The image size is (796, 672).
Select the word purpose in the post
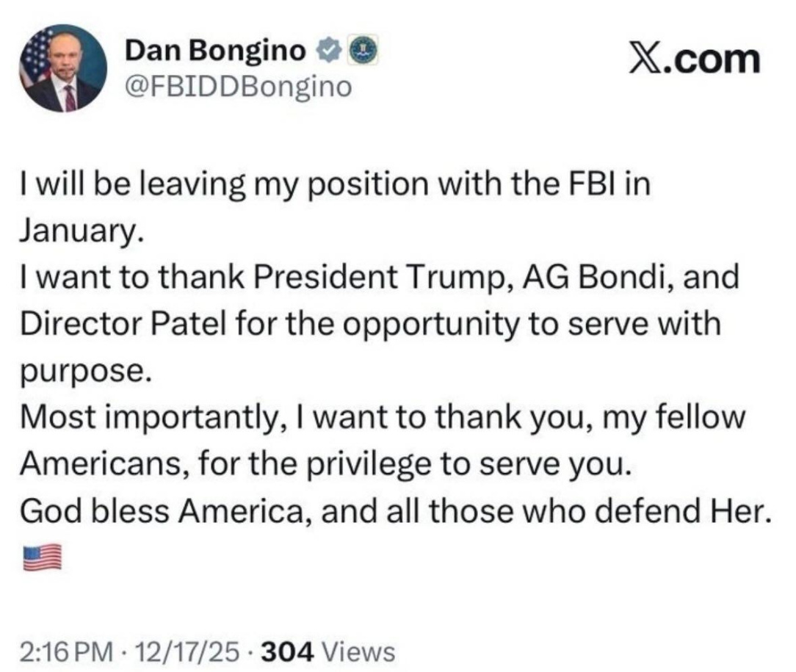coord(85,372)
